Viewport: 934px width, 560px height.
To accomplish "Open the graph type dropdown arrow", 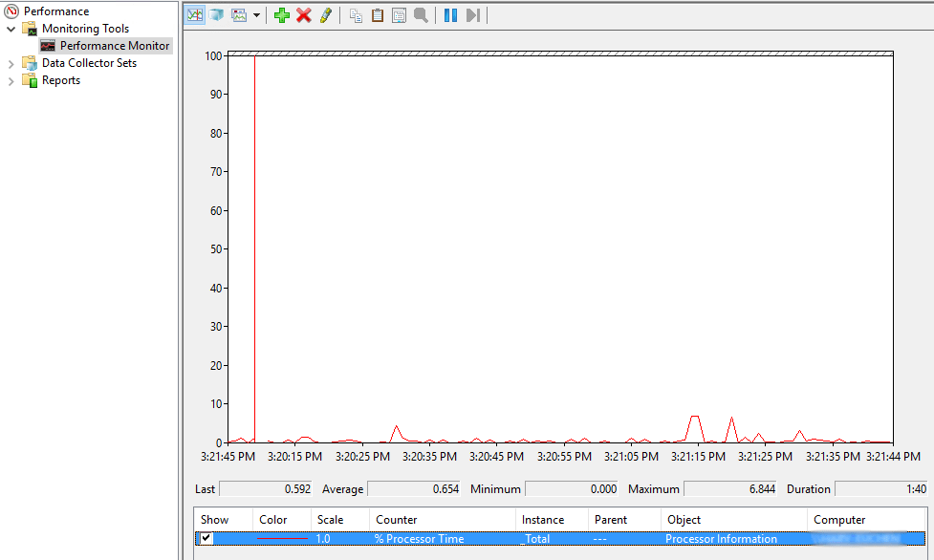I will [257, 14].
